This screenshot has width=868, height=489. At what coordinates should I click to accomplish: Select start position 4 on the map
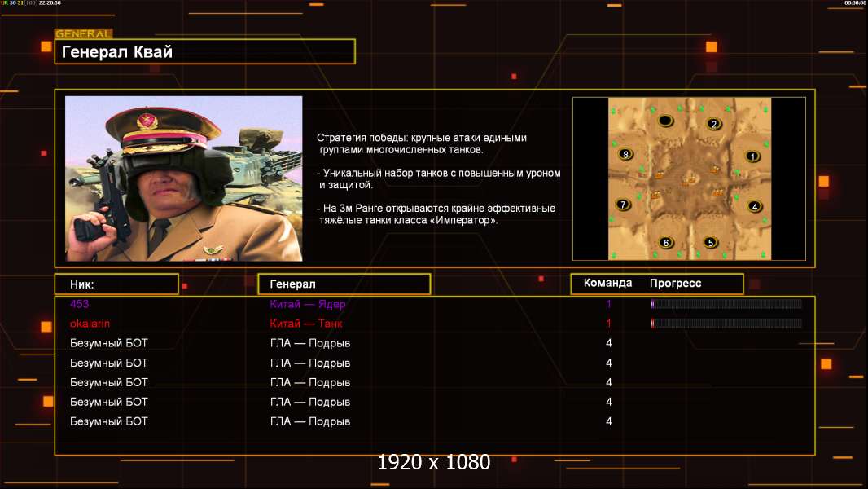[x=754, y=206]
